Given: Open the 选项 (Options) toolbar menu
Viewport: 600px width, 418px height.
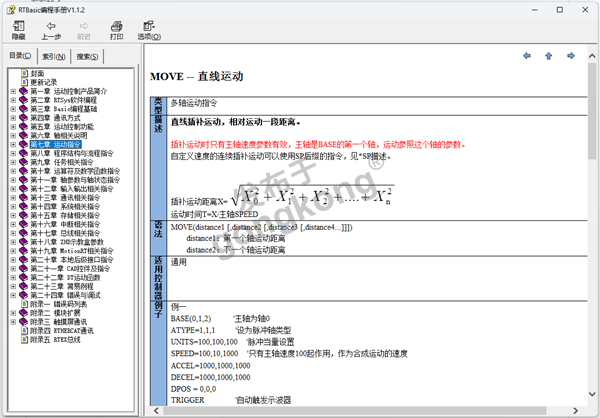Looking at the screenshot, I should point(149,29).
